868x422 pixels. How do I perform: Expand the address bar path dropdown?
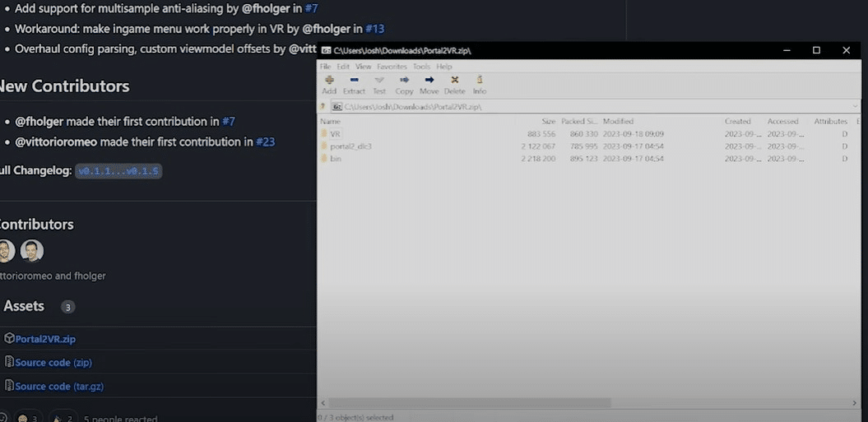[x=855, y=107]
